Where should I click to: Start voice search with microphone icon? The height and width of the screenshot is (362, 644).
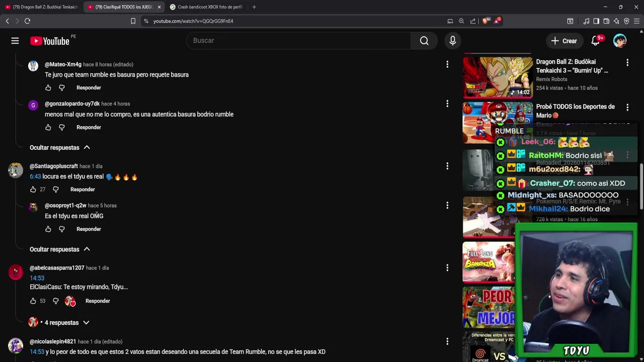pos(453,41)
